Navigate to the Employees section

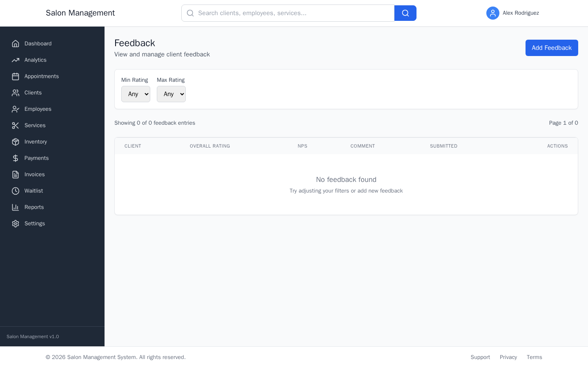(x=38, y=109)
